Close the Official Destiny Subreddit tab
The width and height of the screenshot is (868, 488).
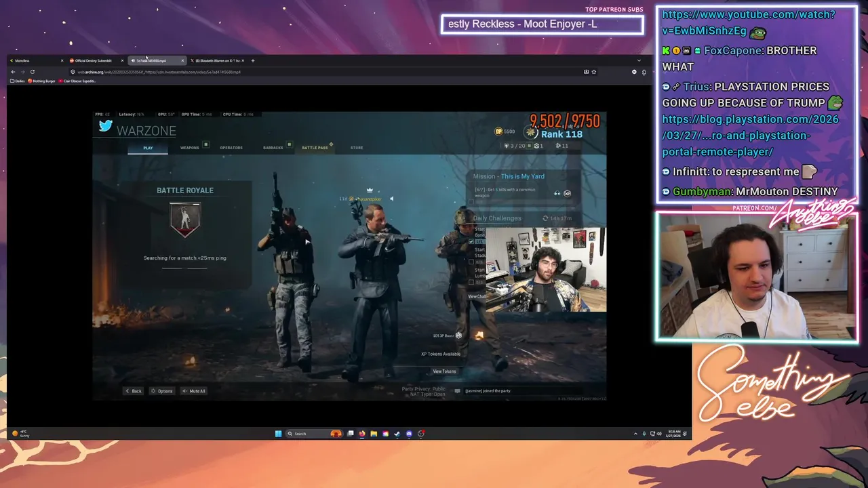(x=122, y=60)
